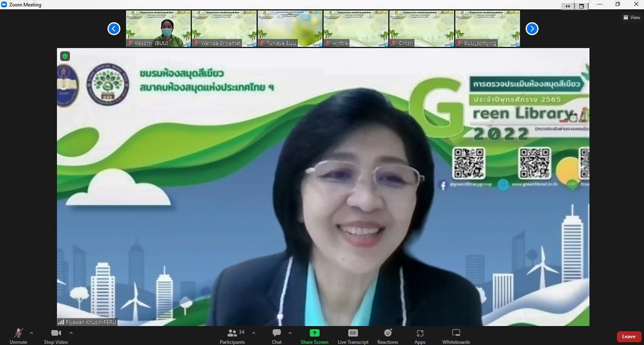Image resolution: width=644 pixels, height=345 pixels.
Task: Select the Wanida Srinamat participant thumbnail
Action: click(x=224, y=29)
